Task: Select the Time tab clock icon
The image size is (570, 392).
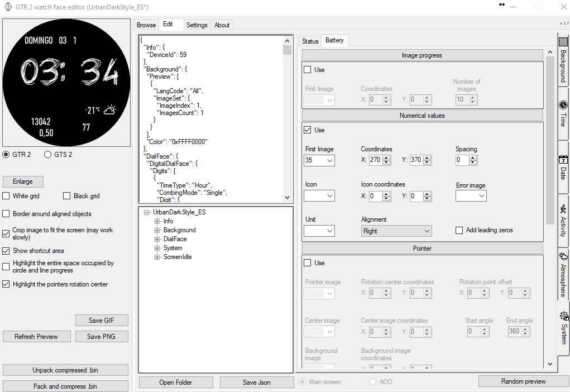Action: click(x=563, y=105)
